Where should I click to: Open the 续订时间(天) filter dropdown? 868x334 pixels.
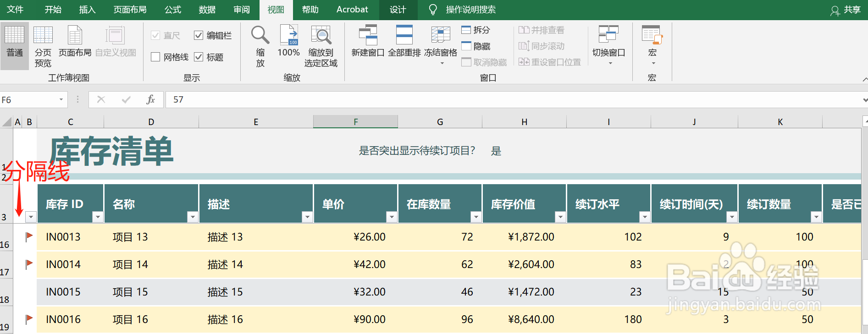coord(732,217)
